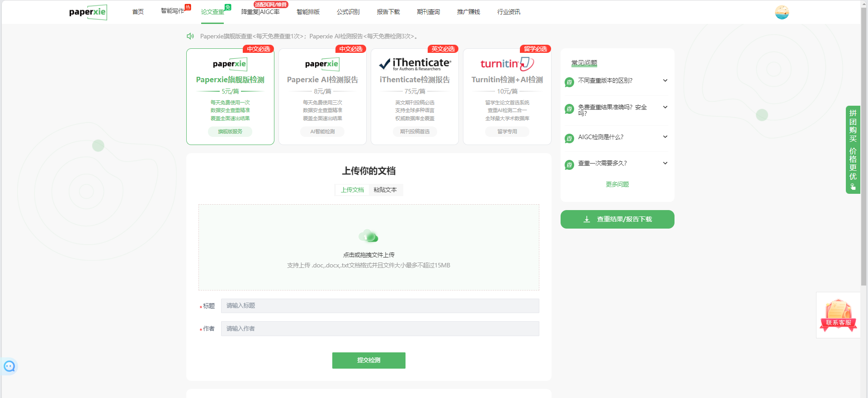868x398 pixels.
Task: Expand the 查重一次需要多久 question
Action: (x=617, y=164)
